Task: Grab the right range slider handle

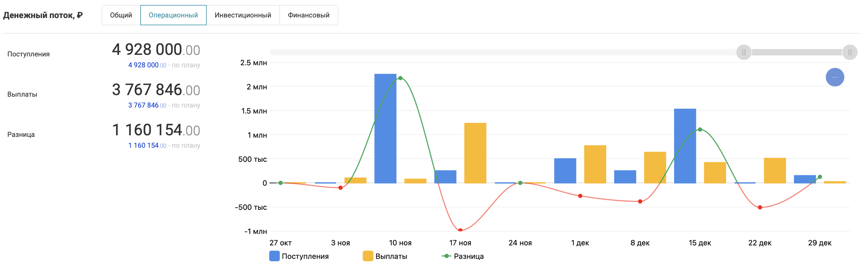Action: 849,52
